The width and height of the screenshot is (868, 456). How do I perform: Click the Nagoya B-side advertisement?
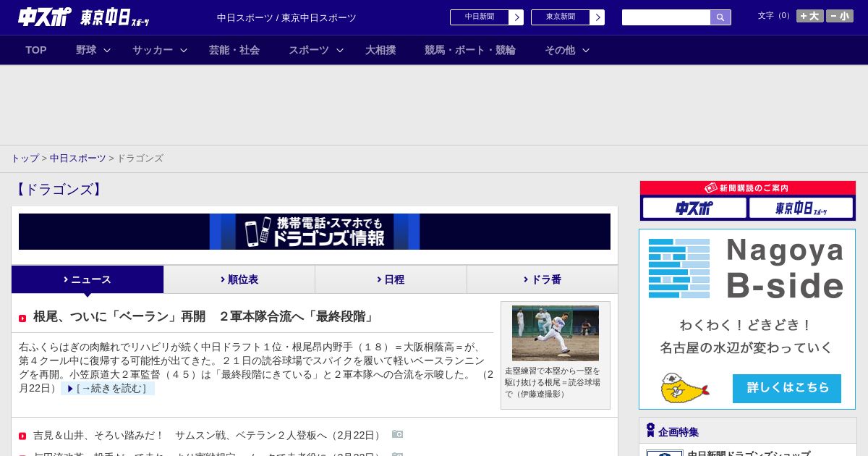pos(747,319)
